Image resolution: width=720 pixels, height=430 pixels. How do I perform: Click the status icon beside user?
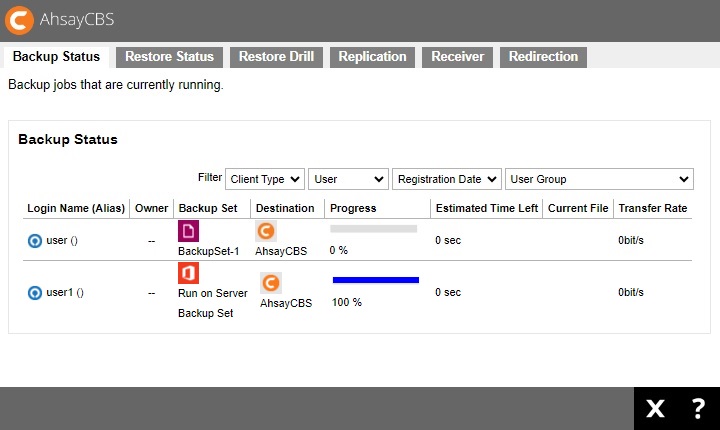pyautogui.click(x=35, y=240)
